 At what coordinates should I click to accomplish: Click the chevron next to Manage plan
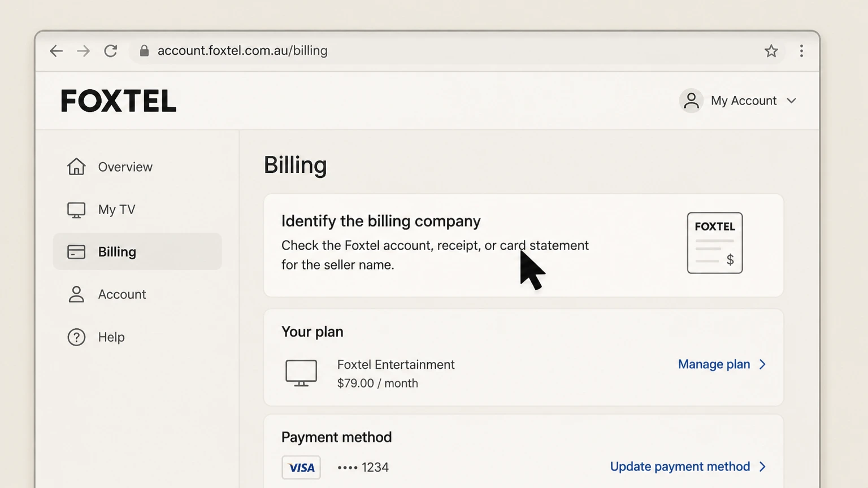pyautogui.click(x=762, y=364)
